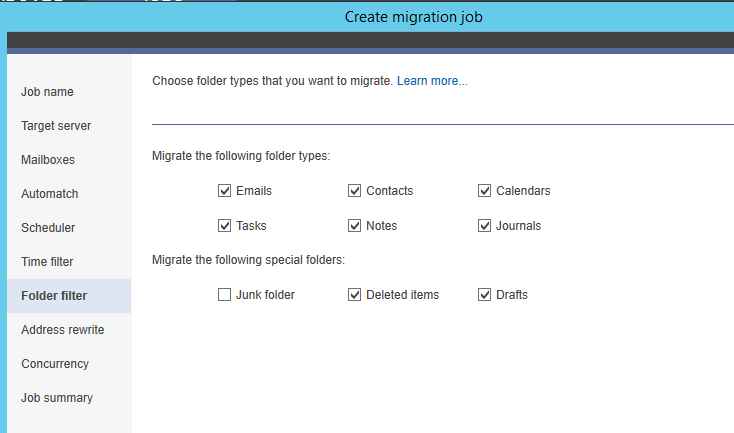734x433 pixels.
Task: Open the Target server step
Action: coord(56,126)
